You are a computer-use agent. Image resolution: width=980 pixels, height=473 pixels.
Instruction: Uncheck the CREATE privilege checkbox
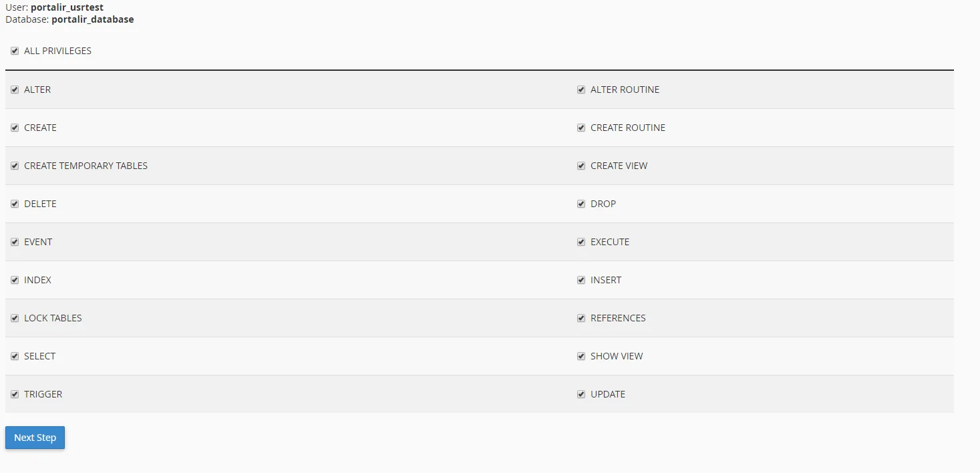tap(15, 128)
